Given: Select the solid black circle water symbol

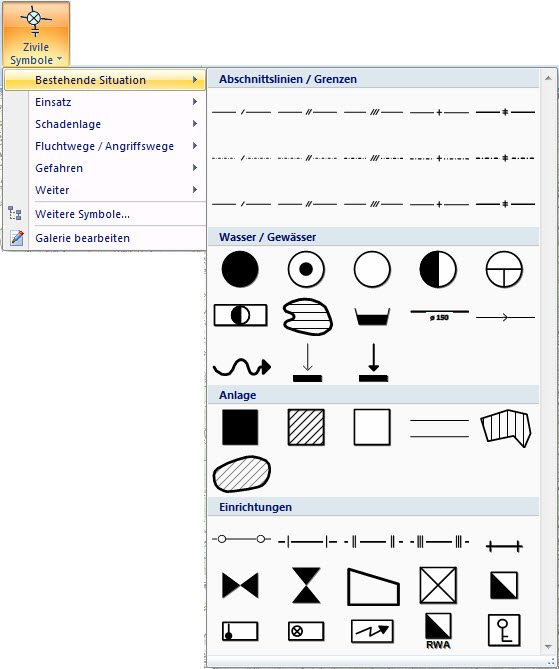Looking at the screenshot, I should (240, 269).
